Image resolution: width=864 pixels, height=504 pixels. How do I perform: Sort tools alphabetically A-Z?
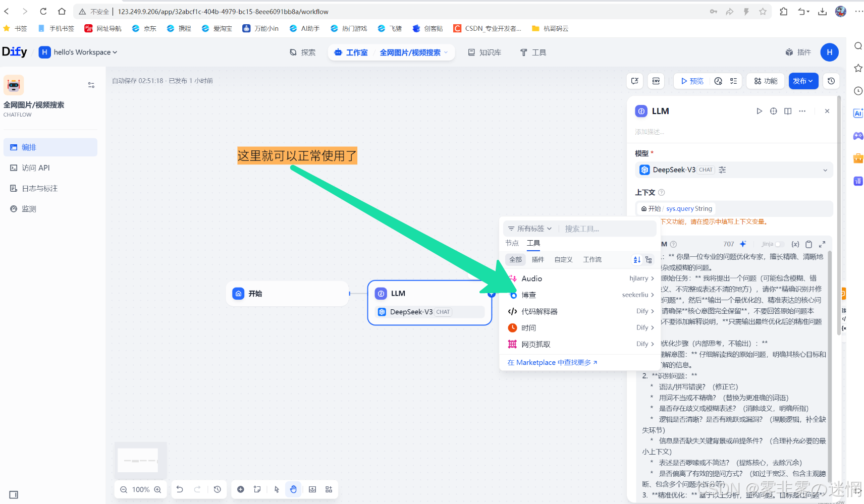(x=637, y=260)
